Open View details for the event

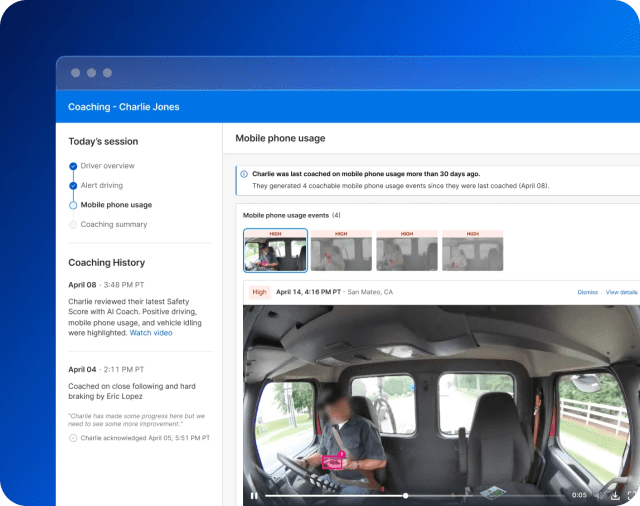tap(621, 292)
